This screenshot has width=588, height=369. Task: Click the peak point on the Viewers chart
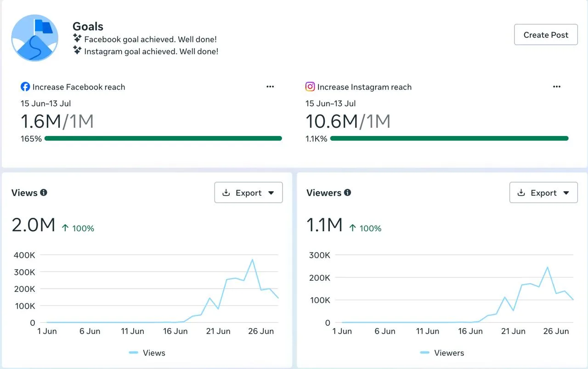click(547, 267)
